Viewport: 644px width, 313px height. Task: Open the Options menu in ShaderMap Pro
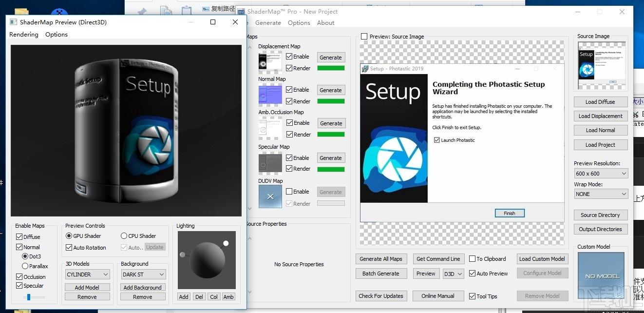pyautogui.click(x=299, y=22)
